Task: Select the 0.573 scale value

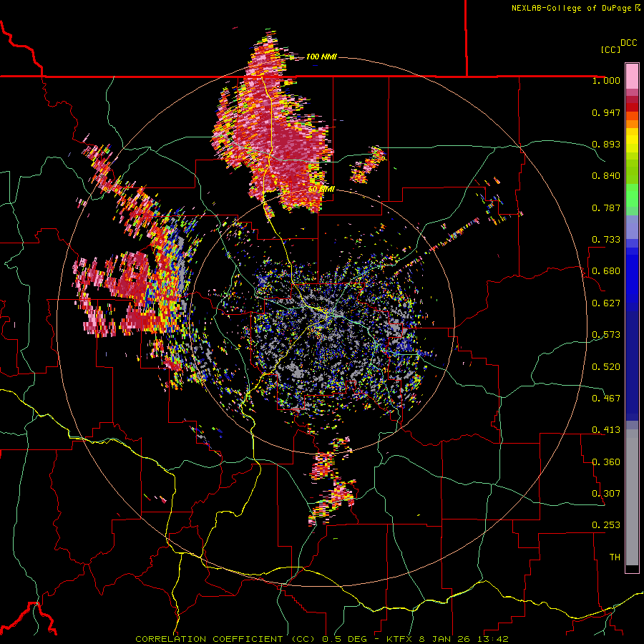Action: point(606,335)
